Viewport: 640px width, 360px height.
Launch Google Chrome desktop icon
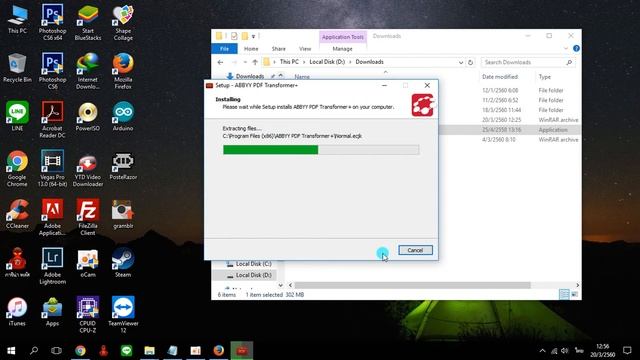click(x=17, y=169)
